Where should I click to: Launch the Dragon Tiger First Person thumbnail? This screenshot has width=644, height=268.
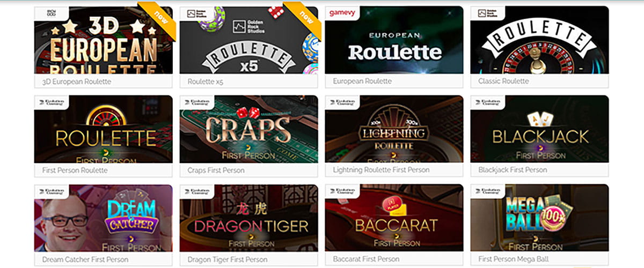tap(249, 218)
